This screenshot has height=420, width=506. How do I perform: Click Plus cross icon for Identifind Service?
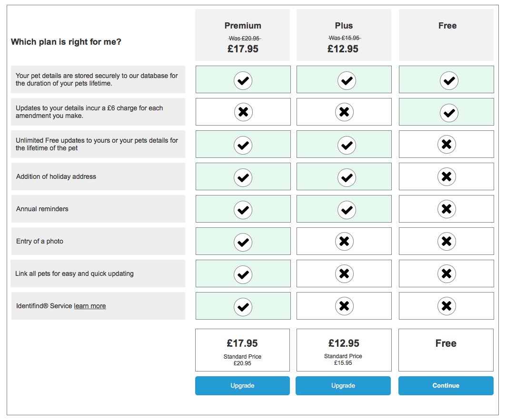point(344,306)
